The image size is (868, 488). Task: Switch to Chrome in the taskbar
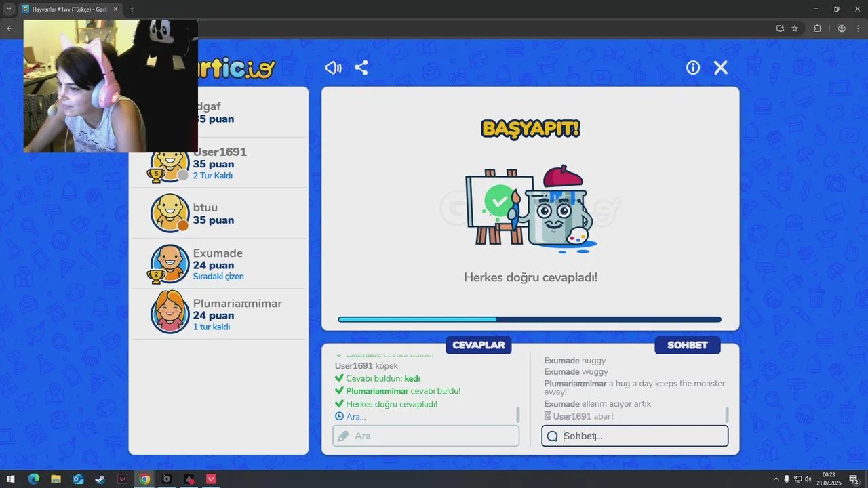click(x=144, y=479)
